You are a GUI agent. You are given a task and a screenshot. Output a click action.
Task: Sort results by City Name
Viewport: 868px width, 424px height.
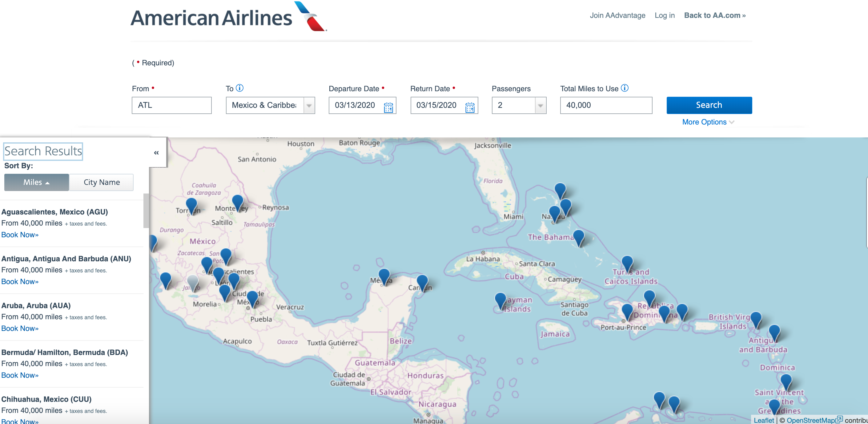point(102,182)
